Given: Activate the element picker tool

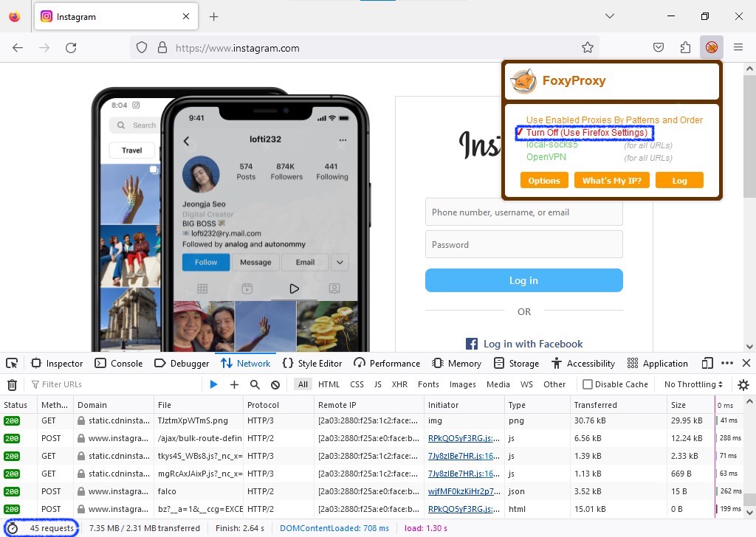Looking at the screenshot, I should (x=12, y=363).
